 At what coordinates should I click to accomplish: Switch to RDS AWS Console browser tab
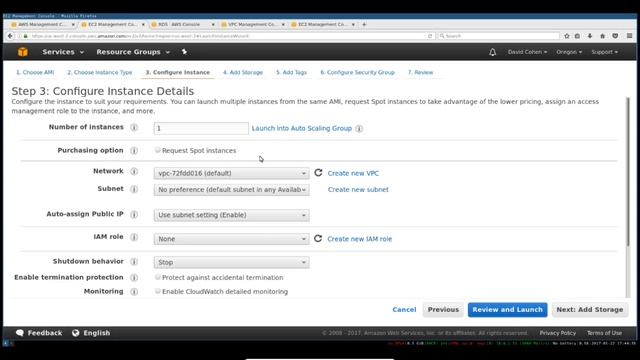[x=183, y=24]
